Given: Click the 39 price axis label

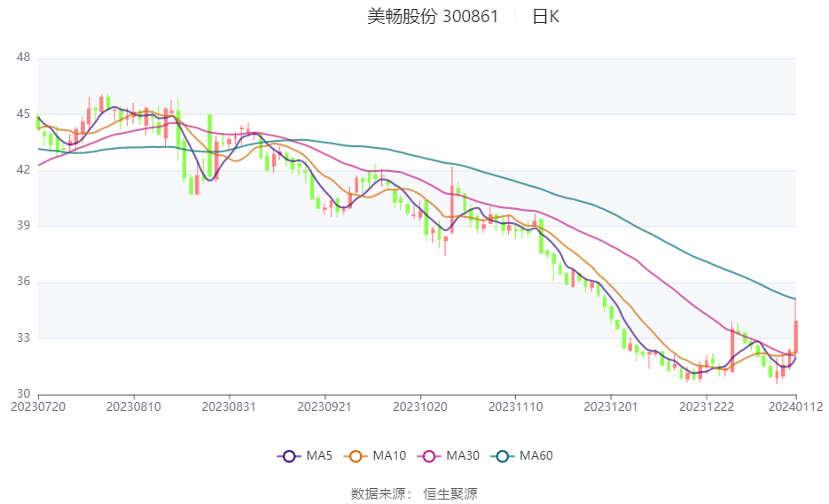Looking at the screenshot, I should [x=23, y=226].
